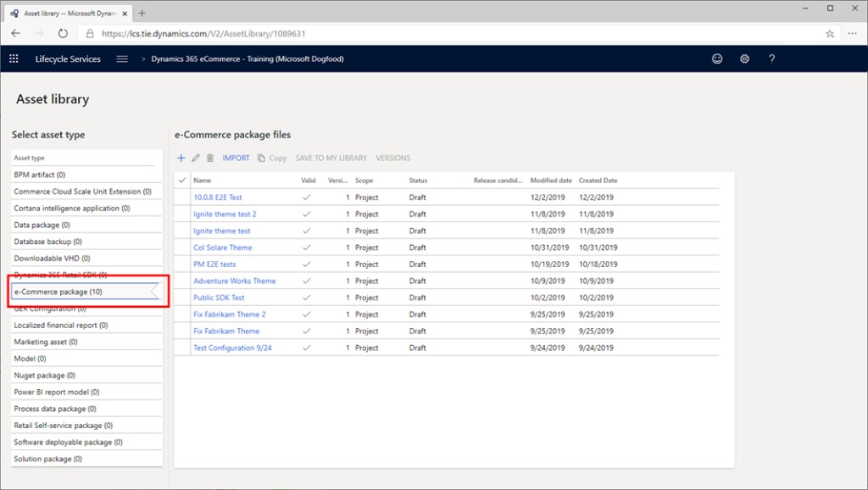Expand the hamburger navigation menu
The image size is (868, 490).
point(121,58)
